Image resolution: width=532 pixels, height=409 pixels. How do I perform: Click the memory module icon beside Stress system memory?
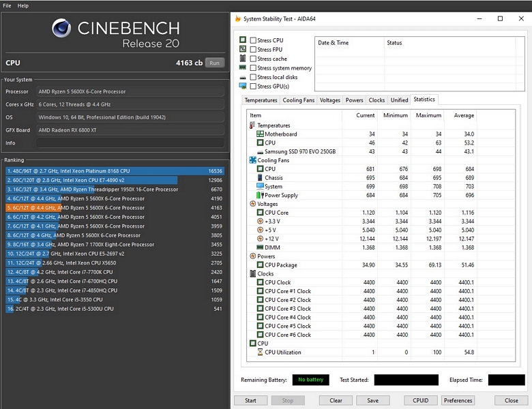point(243,67)
